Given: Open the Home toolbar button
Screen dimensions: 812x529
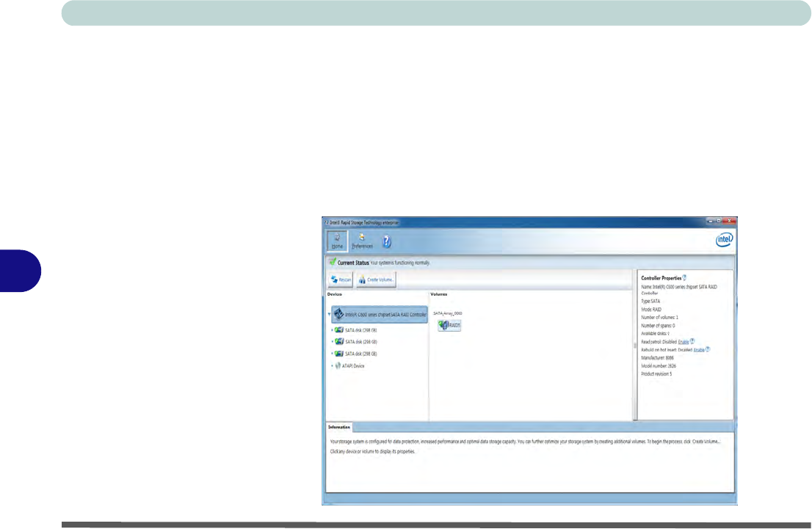Looking at the screenshot, I should click(x=337, y=241).
